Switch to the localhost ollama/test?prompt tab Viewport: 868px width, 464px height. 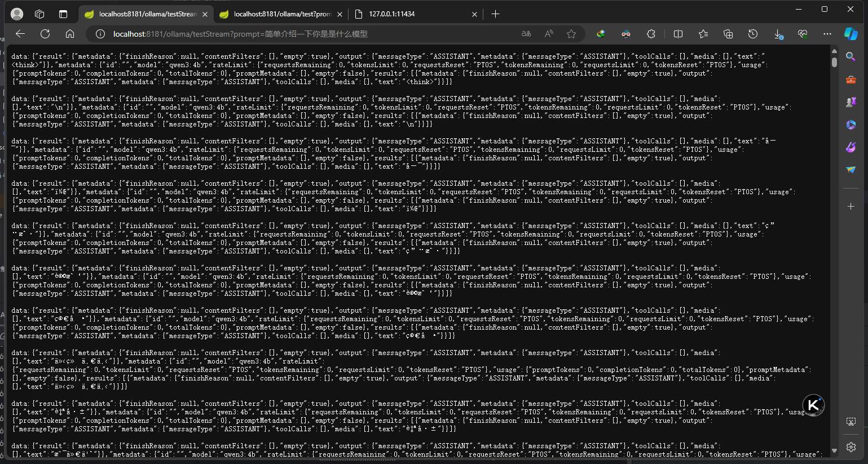point(282,14)
